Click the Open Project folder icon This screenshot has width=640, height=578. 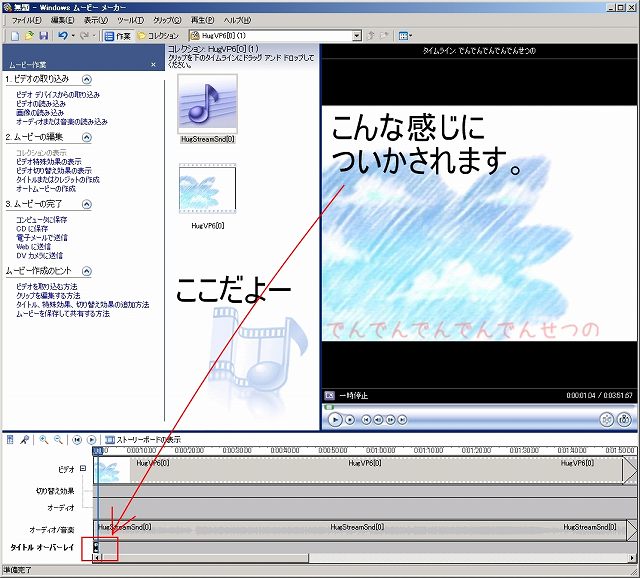click(29, 36)
